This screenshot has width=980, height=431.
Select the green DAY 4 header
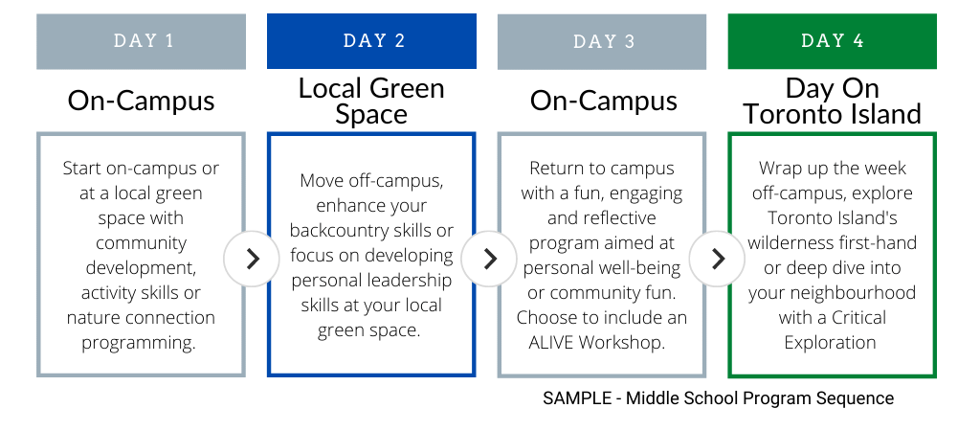pyautogui.click(x=833, y=41)
